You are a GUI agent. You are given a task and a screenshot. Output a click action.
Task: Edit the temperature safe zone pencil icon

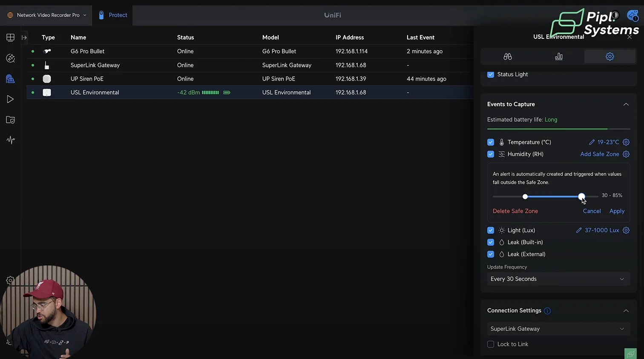pos(592,142)
